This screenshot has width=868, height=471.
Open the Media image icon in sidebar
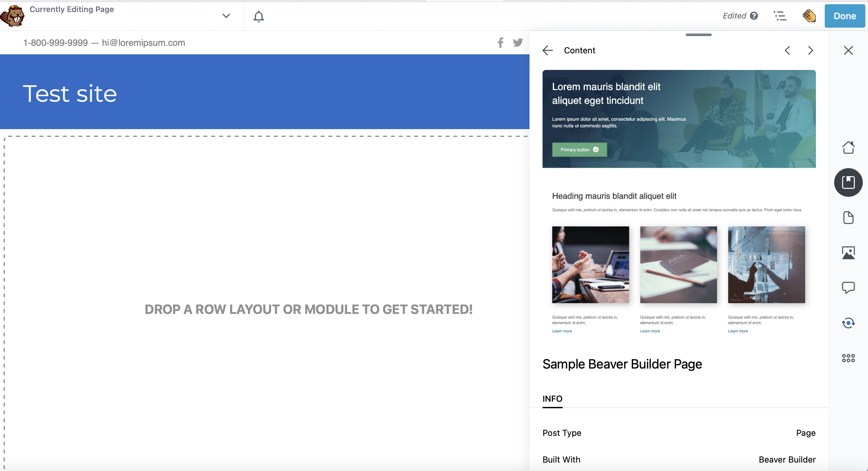point(848,252)
